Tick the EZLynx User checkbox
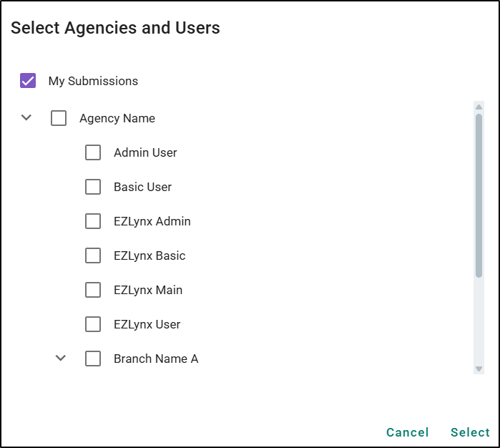The height and width of the screenshot is (448, 500). (x=93, y=324)
